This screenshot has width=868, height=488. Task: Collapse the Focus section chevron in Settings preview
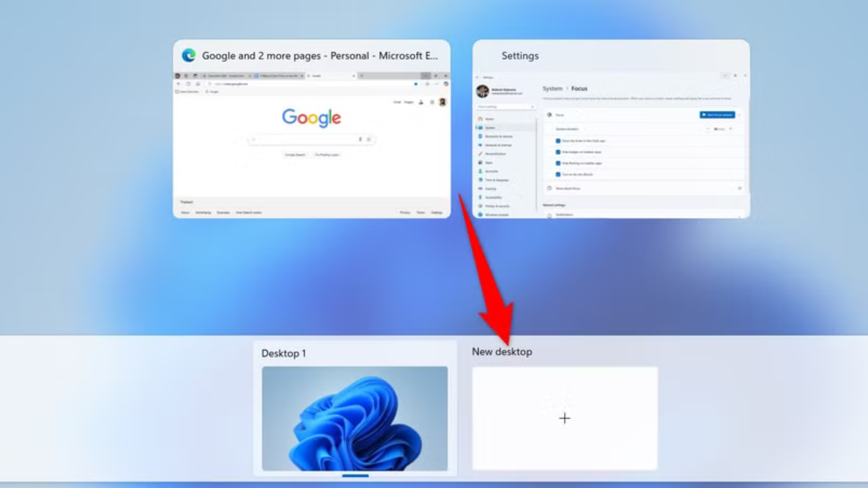point(740,115)
